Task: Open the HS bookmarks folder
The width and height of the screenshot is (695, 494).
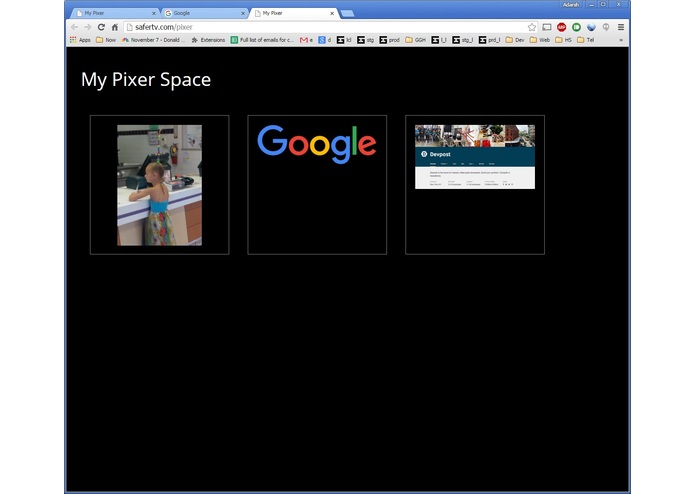Action: click(x=563, y=40)
